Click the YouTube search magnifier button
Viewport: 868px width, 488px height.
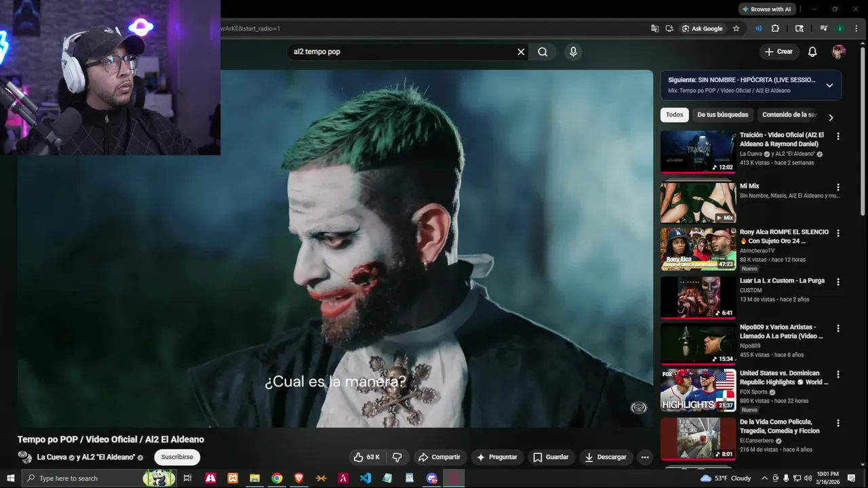click(542, 52)
